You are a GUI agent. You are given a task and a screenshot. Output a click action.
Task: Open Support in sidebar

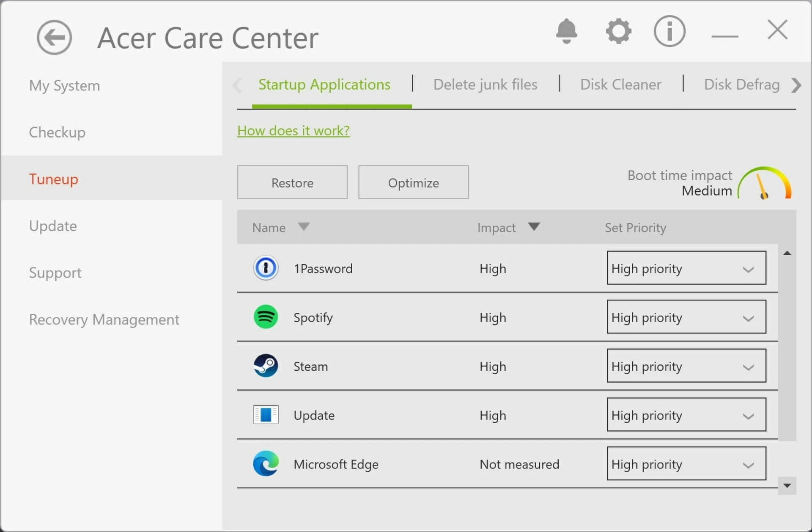click(x=55, y=273)
